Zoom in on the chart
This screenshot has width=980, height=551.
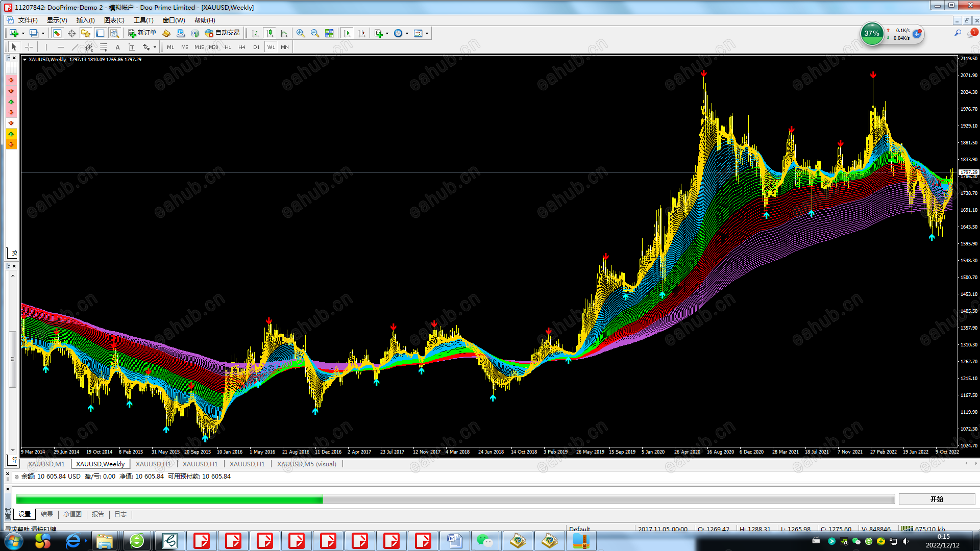pos(301,33)
